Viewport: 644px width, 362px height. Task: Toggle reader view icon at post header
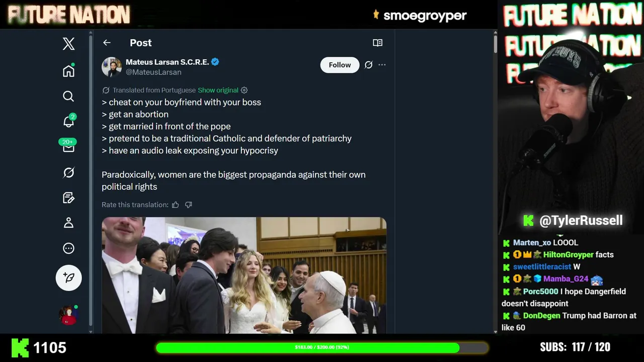coord(377,43)
